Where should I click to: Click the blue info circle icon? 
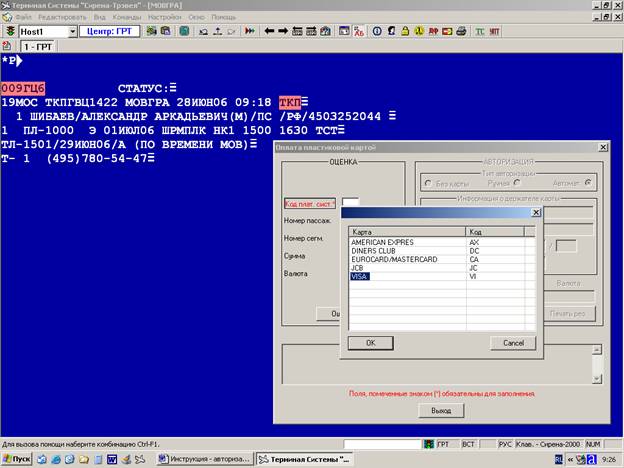point(377,31)
